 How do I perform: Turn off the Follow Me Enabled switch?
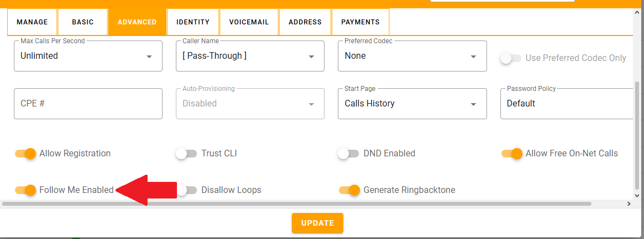click(x=26, y=190)
